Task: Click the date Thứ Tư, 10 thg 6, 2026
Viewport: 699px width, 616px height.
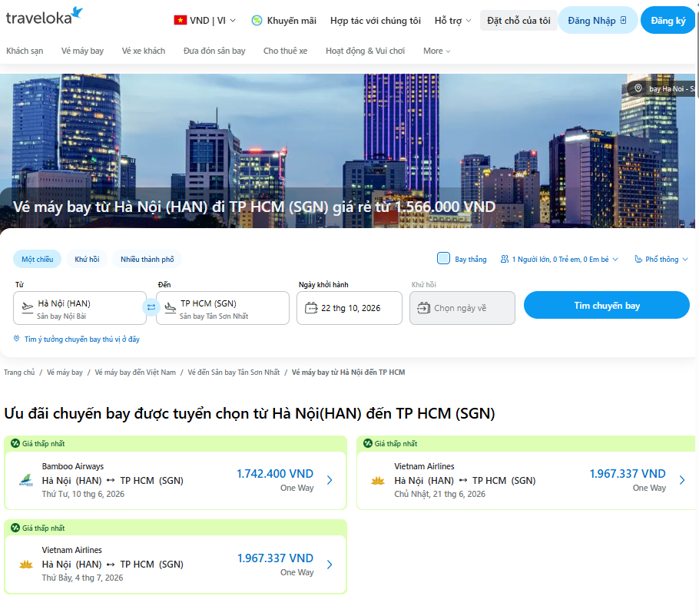Action: pos(83,494)
